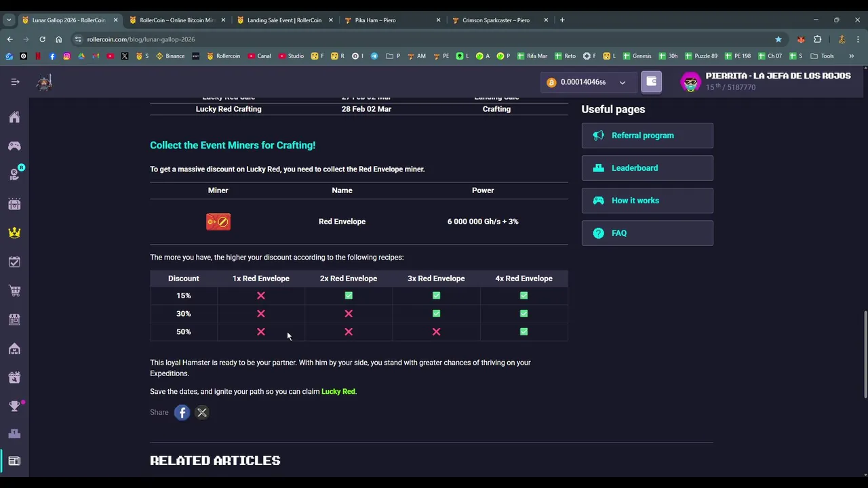Screen dimensions: 868x488
Task: Click the 50% discount cell
Action: (184, 331)
